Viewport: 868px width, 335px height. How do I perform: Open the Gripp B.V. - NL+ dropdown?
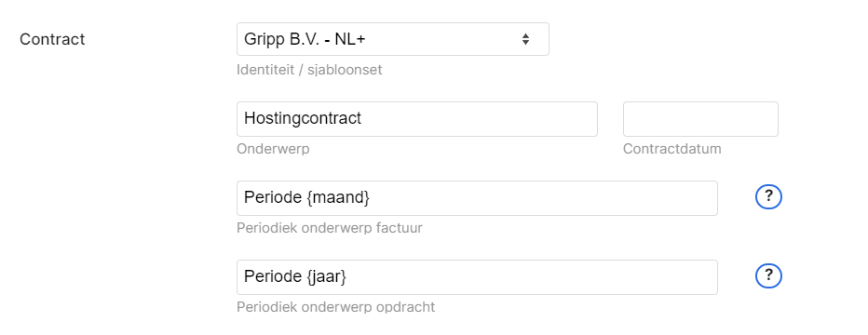(392, 39)
